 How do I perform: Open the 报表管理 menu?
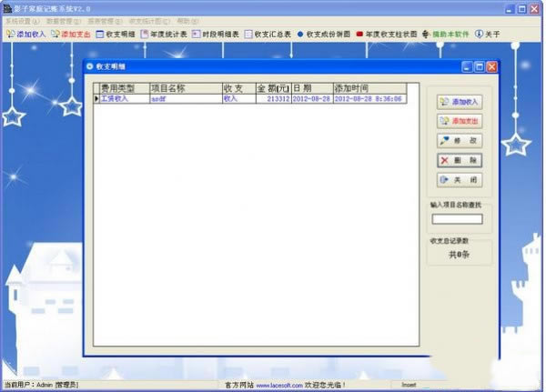[105, 21]
